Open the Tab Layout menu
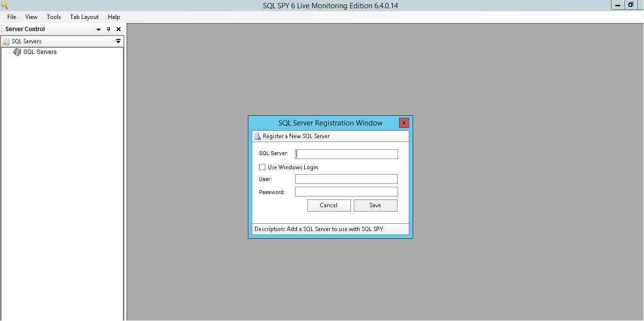The image size is (644, 321). click(x=84, y=17)
